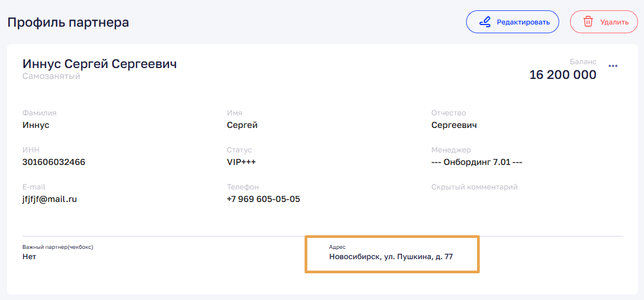Click the partner name heading Иннус Сергей Сергеевич
The height and width of the screenshot is (300, 644).
pos(100,64)
